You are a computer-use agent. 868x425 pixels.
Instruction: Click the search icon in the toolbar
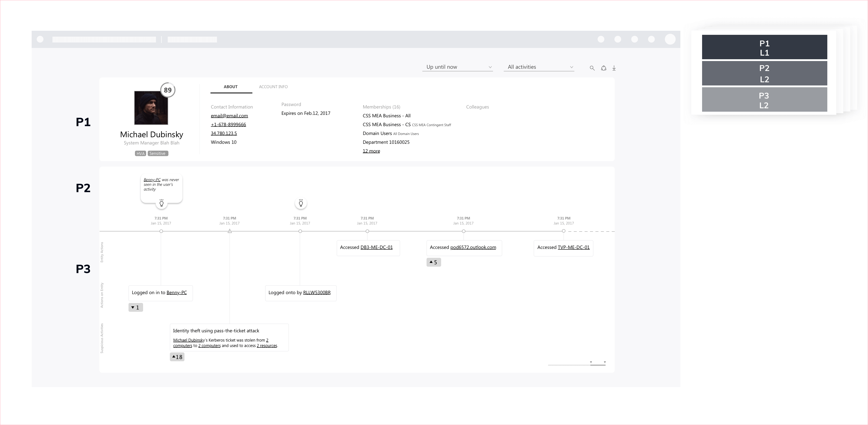(592, 68)
